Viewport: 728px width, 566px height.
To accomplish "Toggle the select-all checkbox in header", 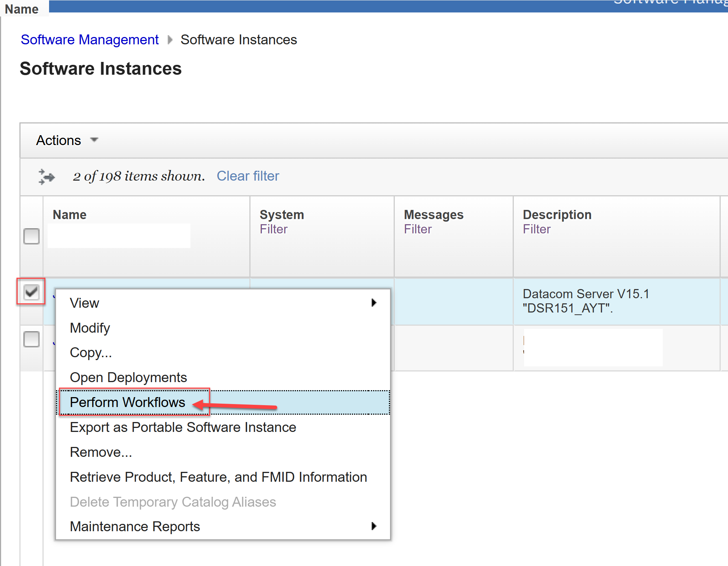I will click(x=31, y=236).
